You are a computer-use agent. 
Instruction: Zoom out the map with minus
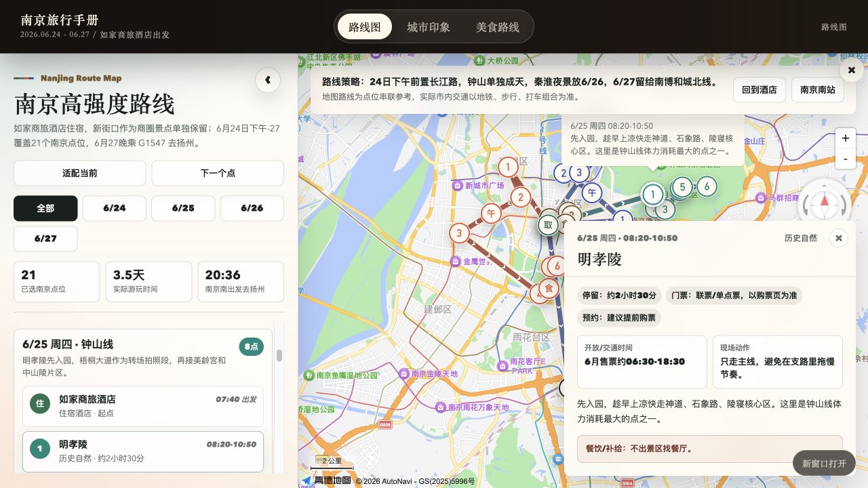[x=845, y=159]
